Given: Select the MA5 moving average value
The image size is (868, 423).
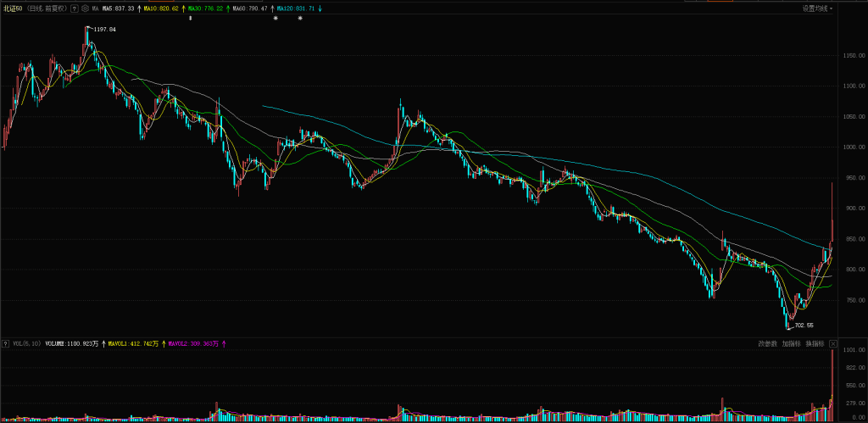Looking at the screenshot, I should coord(119,8).
